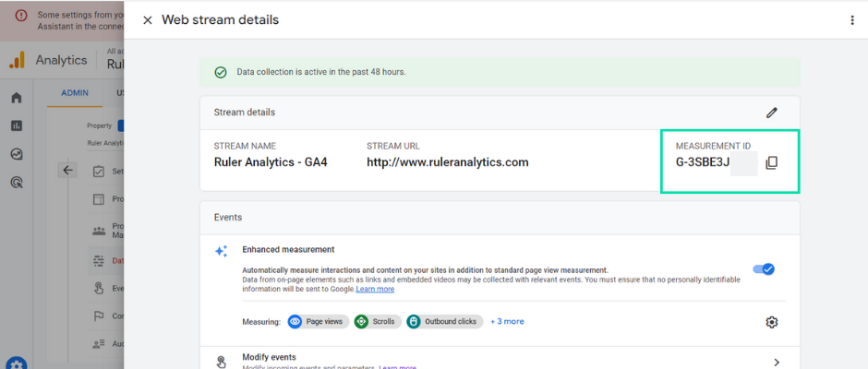Click the Stream details heading

coord(245,113)
